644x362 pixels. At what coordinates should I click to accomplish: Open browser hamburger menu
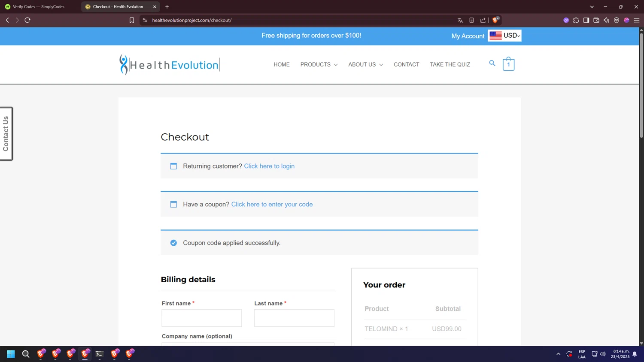pyautogui.click(x=637, y=20)
